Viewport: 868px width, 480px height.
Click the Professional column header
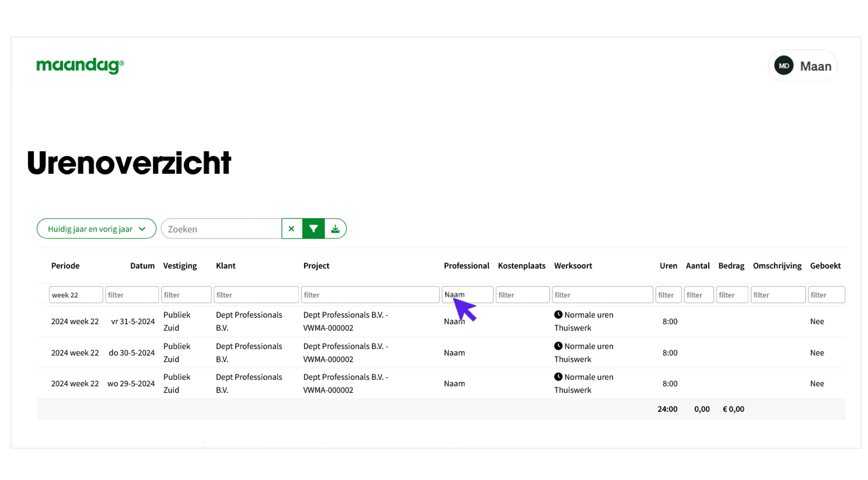[466, 265]
